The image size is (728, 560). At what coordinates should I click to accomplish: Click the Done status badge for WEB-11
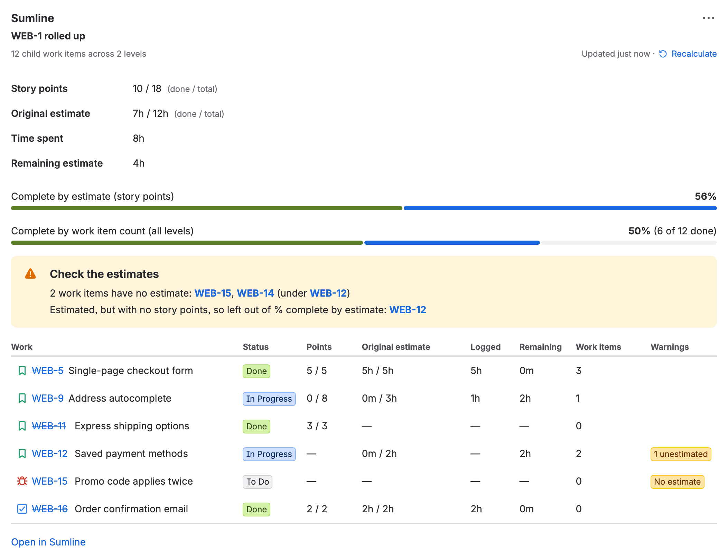[256, 426]
